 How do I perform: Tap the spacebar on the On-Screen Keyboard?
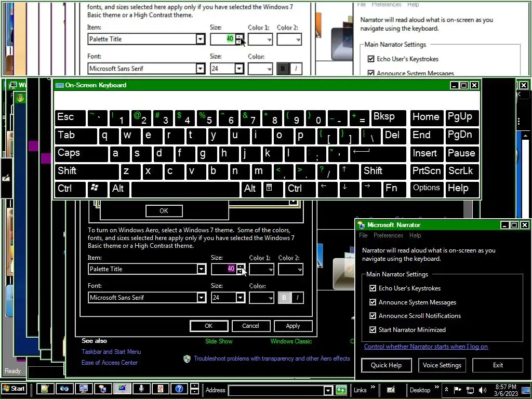tap(185, 189)
